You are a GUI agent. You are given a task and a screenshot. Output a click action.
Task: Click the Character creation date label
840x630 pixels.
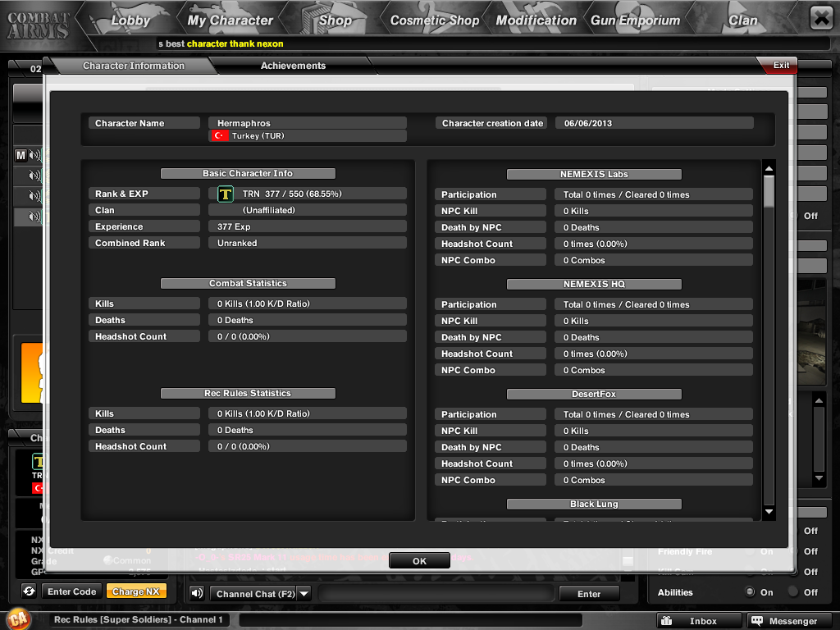click(492, 123)
